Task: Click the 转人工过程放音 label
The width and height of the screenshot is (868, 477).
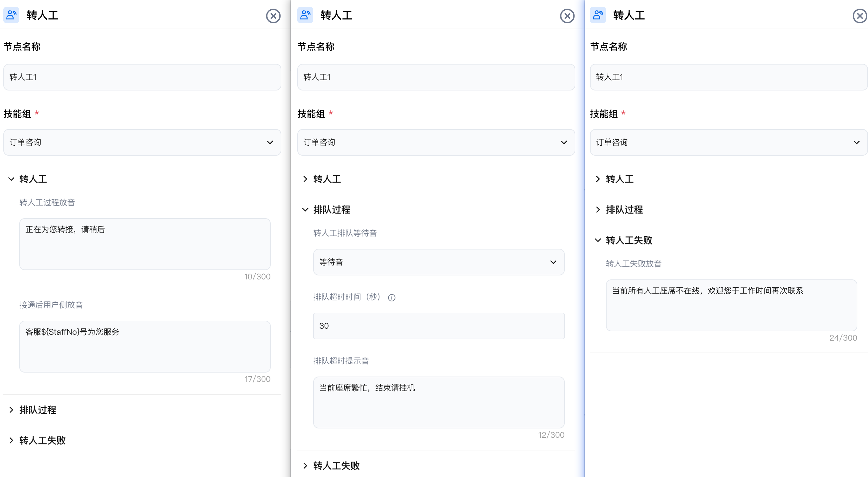Action: click(x=47, y=202)
